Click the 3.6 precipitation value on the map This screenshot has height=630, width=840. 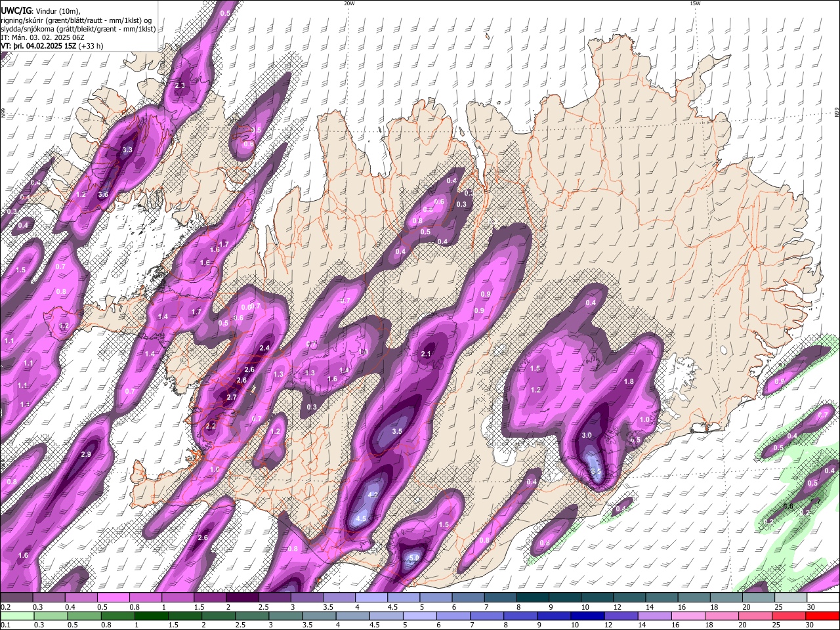pos(103,194)
